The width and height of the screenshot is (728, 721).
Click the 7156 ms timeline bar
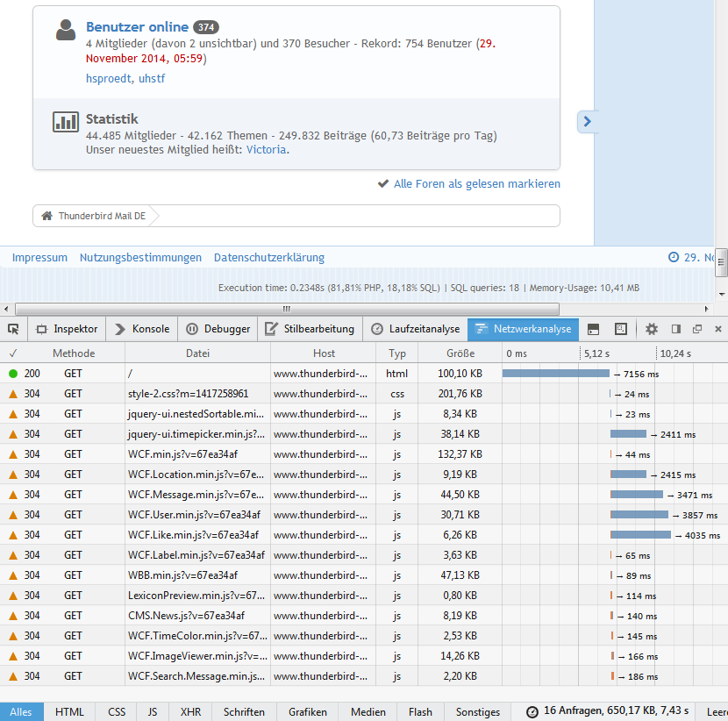(x=556, y=374)
